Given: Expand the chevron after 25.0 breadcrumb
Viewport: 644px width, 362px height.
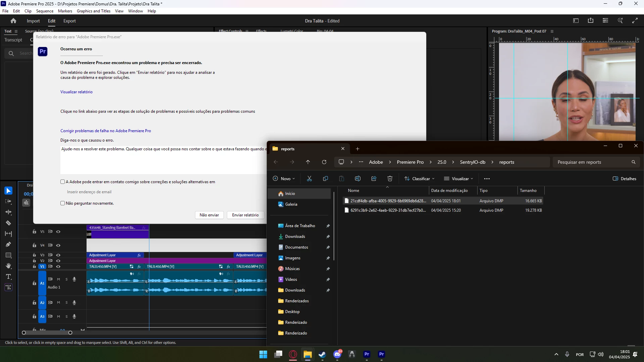Looking at the screenshot, I should coord(453,162).
